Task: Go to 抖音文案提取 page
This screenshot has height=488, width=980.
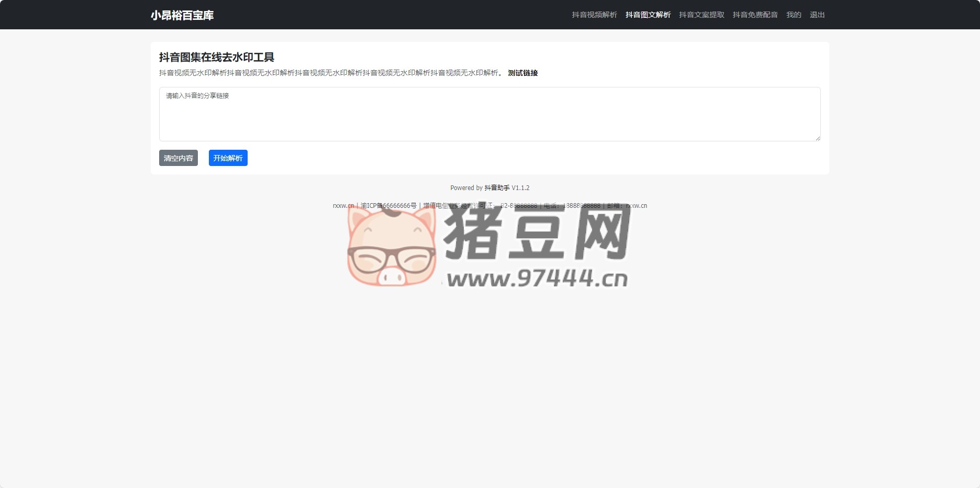Action: coord(701,15)
